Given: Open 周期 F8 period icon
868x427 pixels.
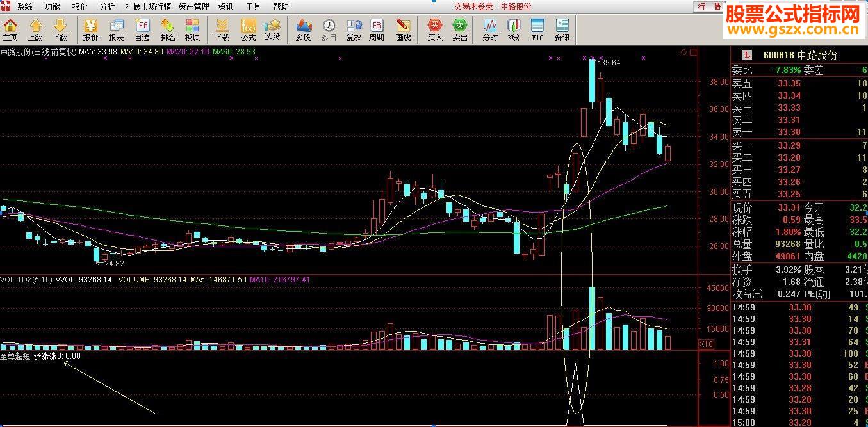Looking at the screenshot, I should (x=377, y=29).
